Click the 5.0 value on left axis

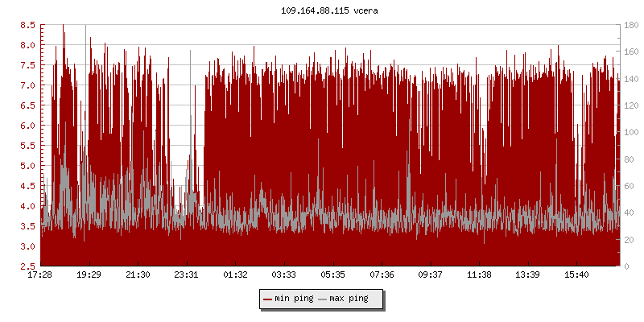(x=27, y=166)
